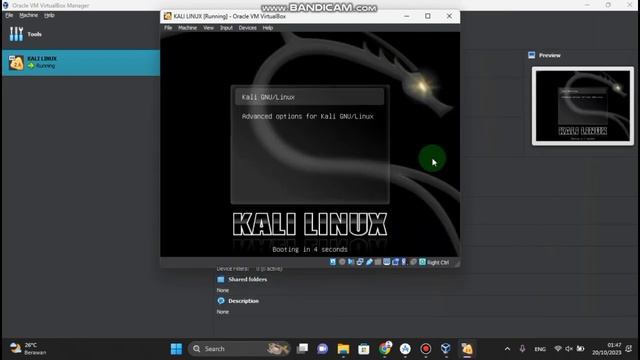Viewport: 640px width, 360px height.
Task: Click the Description heading
Action: (x=243, y=301)
